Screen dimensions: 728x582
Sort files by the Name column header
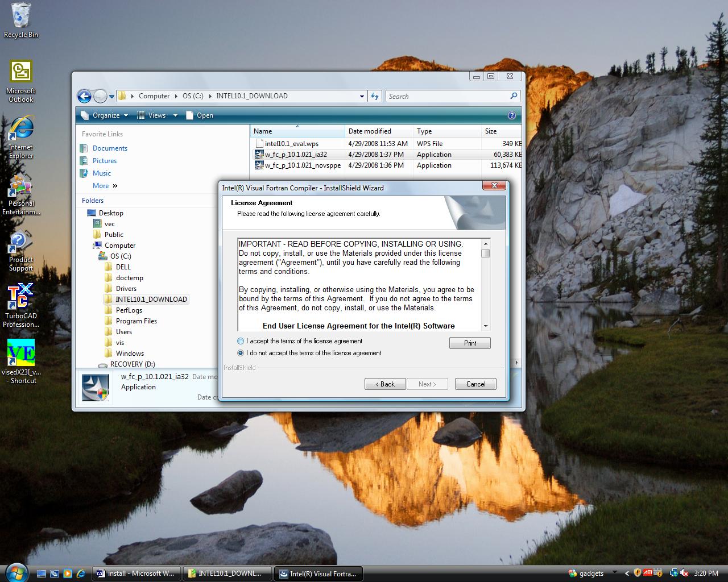tap(297, 131)
